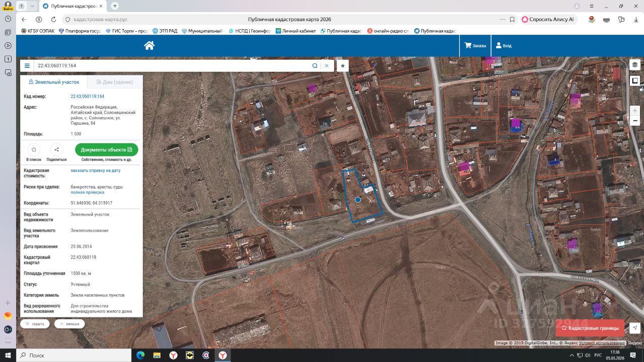Reload the current page
Image resolution: width=644 pixels, height=362 pixels.
[x=53, y=20]
